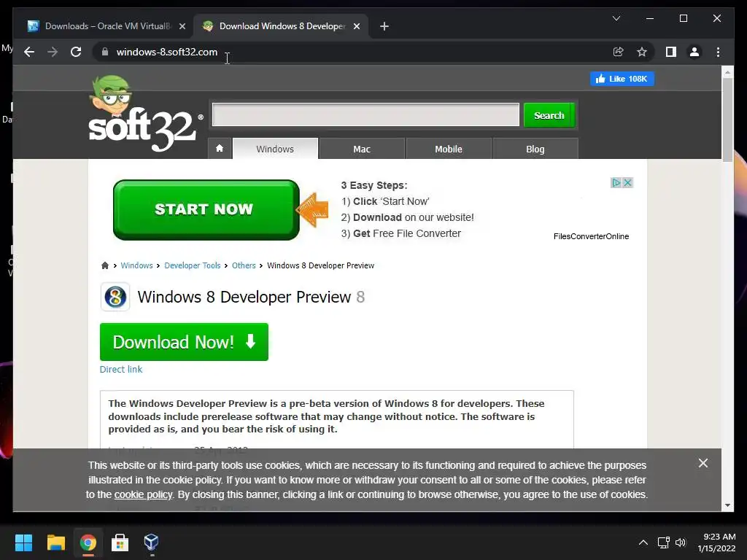Open the Mobile navigation tab
Viewport: 747px width, 560px height.
pos(449,149)
